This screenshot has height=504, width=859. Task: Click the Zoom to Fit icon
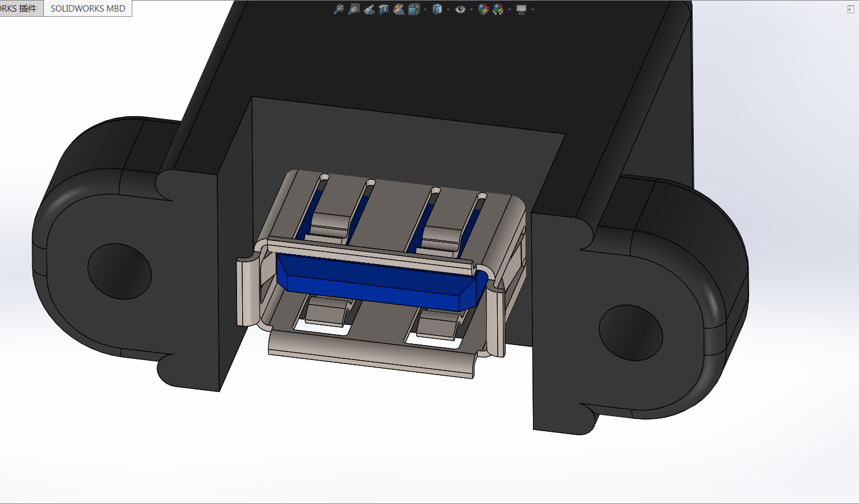339,9
